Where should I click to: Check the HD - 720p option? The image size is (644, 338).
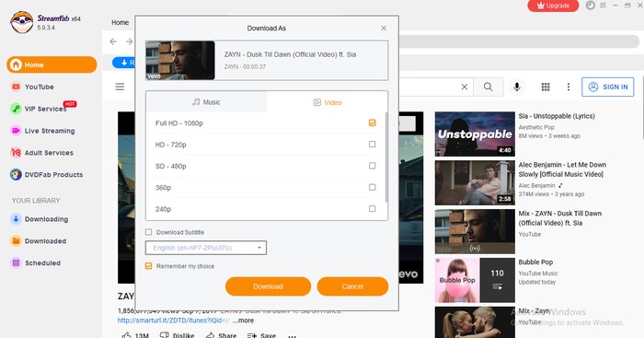coord(372,145)
